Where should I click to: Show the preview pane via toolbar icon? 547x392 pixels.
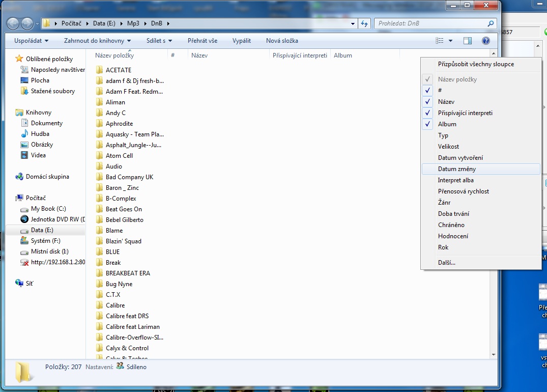[468, 41]
